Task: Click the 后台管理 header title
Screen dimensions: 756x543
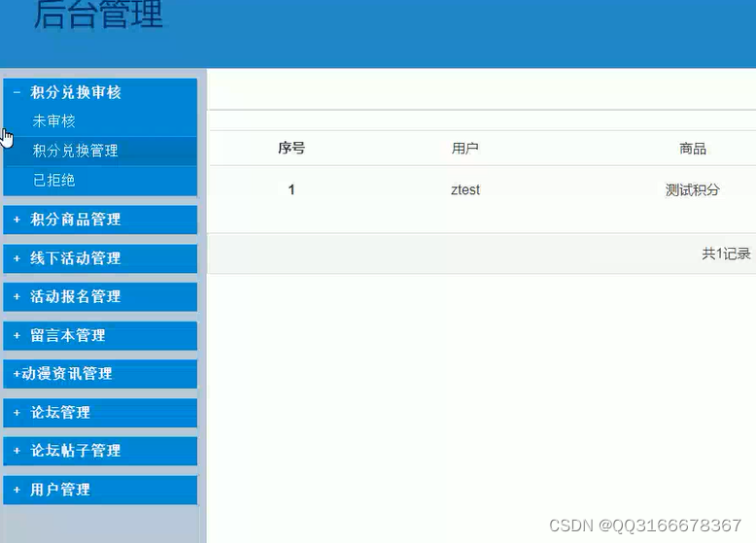Action: pyautogui.click(x=98, y=15)
